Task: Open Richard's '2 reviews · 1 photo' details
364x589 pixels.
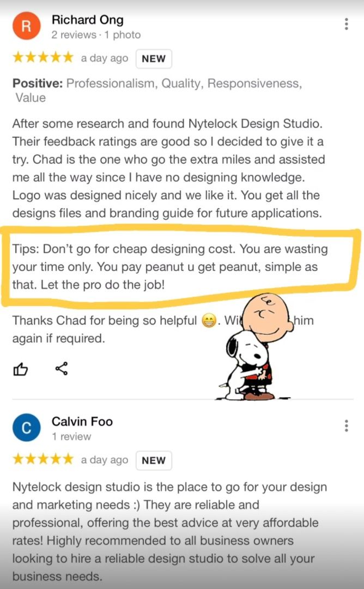Action: click(x=96, y=35)
